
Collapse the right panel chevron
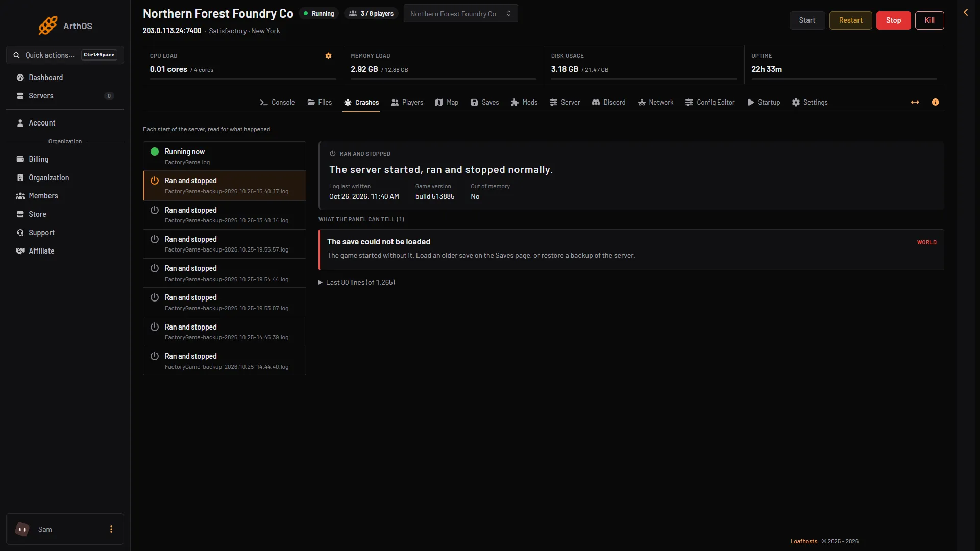(x=965, y=12)
